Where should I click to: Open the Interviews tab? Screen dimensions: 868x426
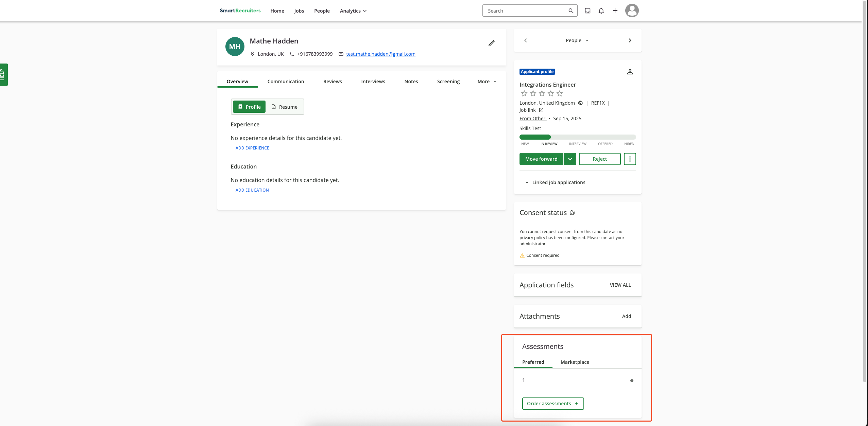click(373, 82)
